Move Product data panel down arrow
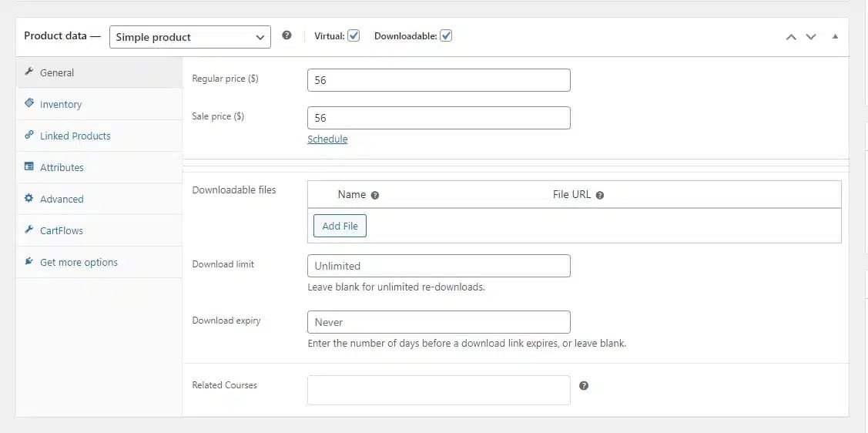The image size is (868, 433). [811, 36]
